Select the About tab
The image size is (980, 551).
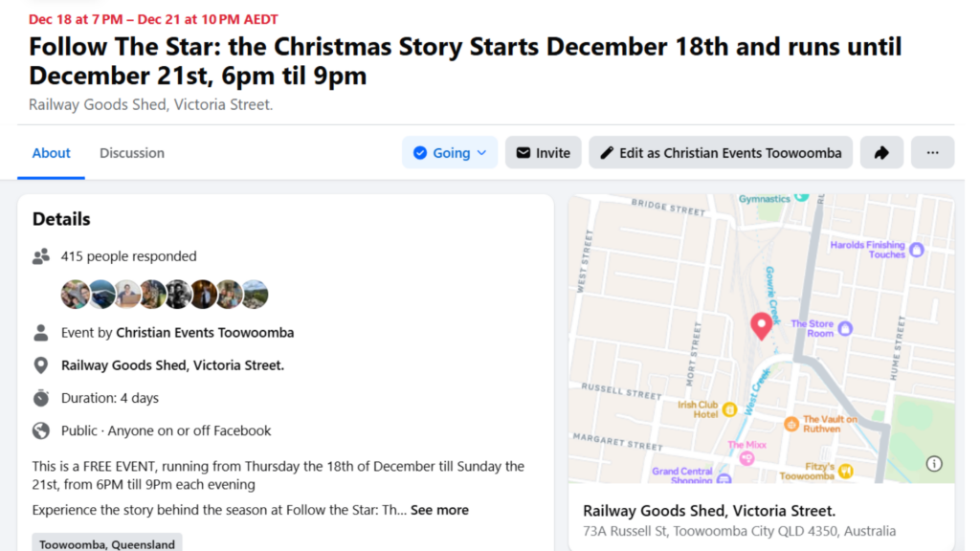tap(52, 153)
